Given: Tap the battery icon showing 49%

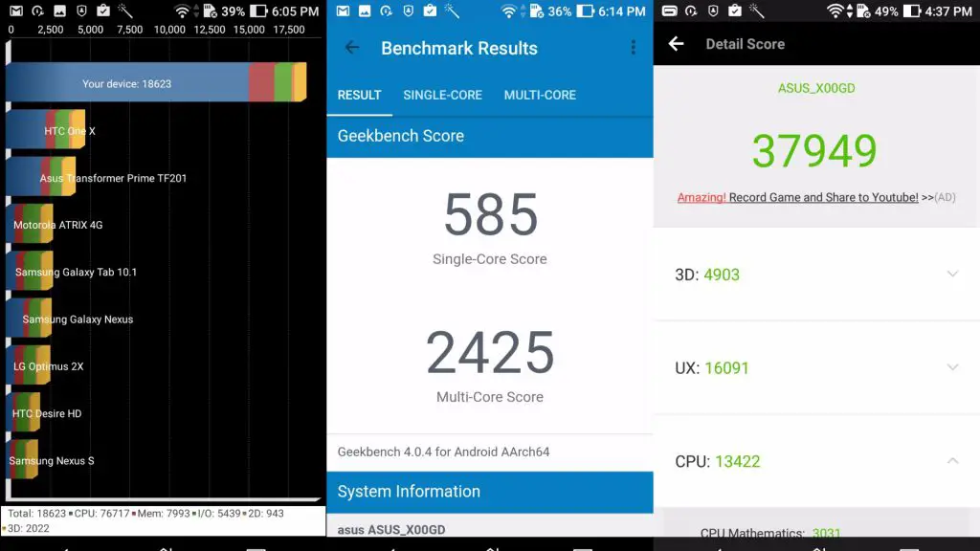Looking at the screenshot, I should pos(912,11).
